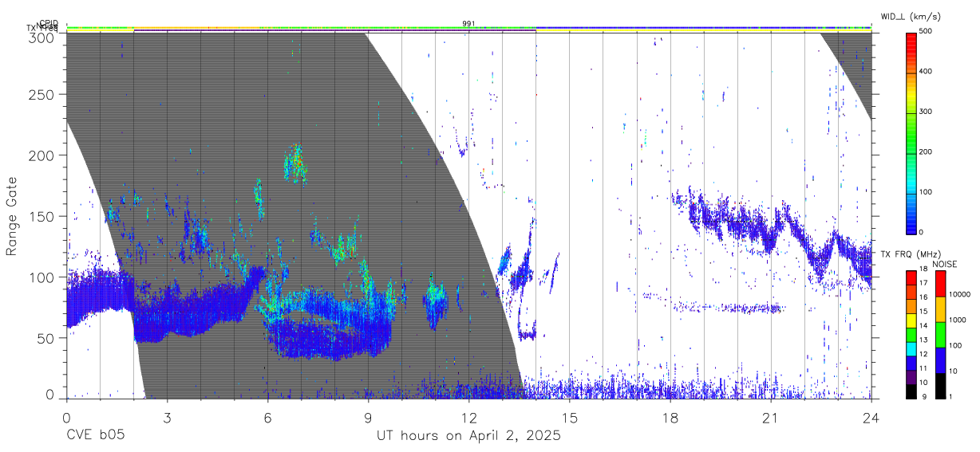The image size is (980, 452).
Task: Click the 'CVE b05' radar beam label
Action: point(94,436)
